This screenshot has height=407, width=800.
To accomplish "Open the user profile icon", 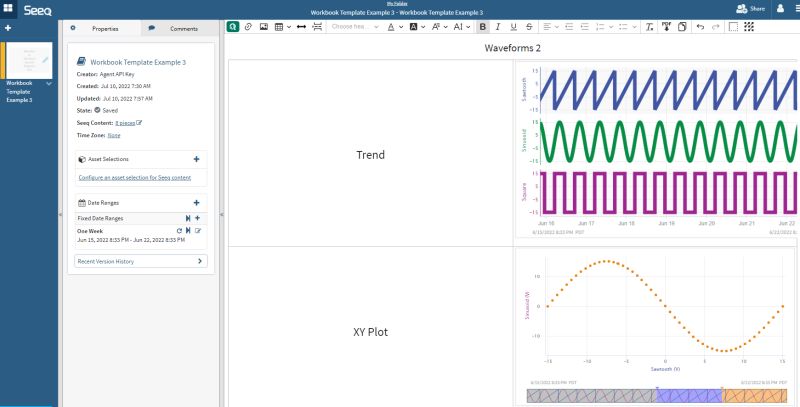I will pos(780,9).
